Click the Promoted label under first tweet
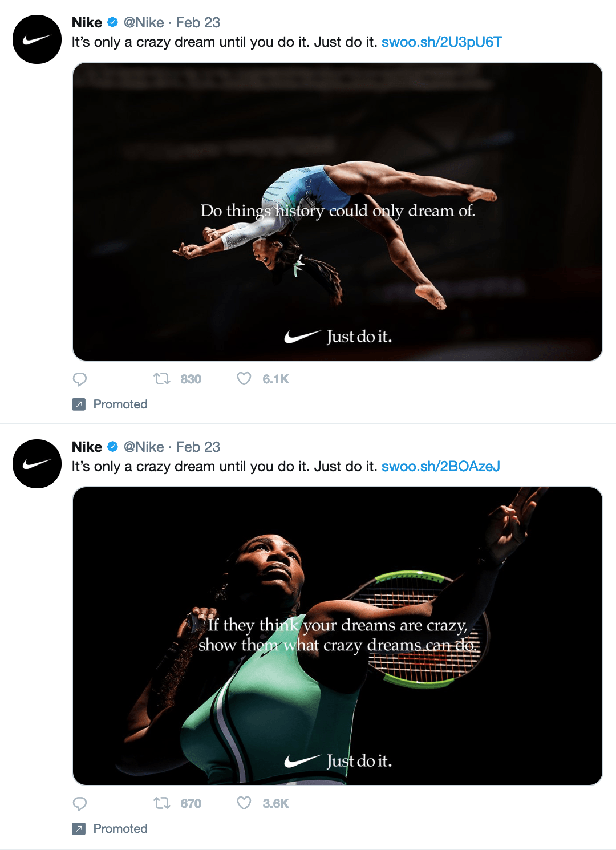Screen dimensions: 616x850 pos(120,404)
